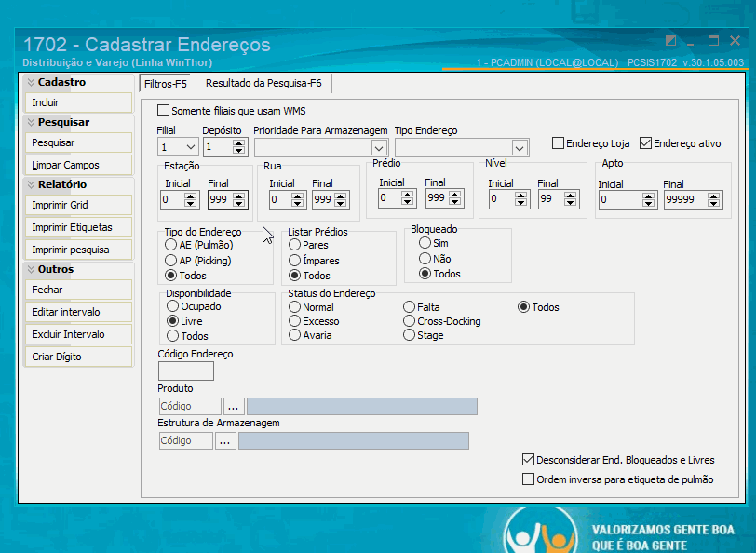Enable Somente filiais que usam WMS
Viewport: 756px width, 553px height.
(x=164, y=111)
